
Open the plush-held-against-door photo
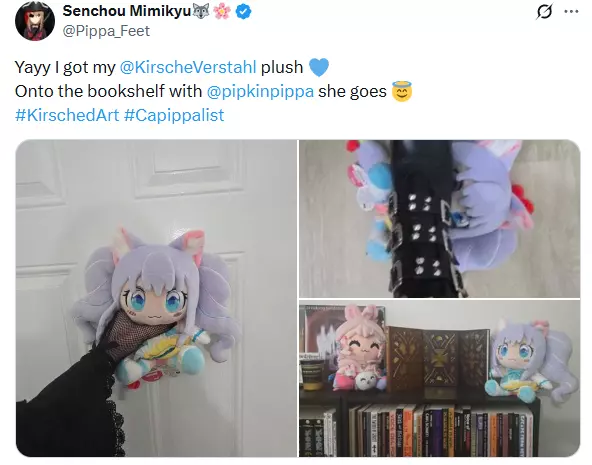click(x=156, y=298)
